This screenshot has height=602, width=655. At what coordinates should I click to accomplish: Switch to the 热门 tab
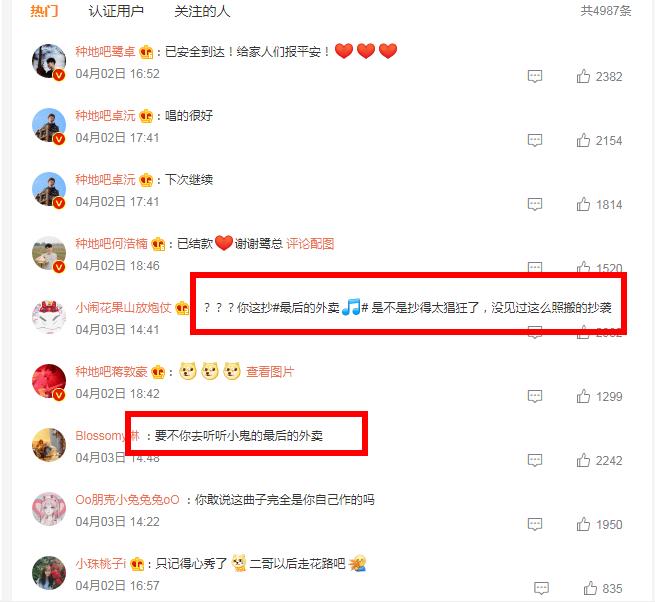click(x=44, y=11)
